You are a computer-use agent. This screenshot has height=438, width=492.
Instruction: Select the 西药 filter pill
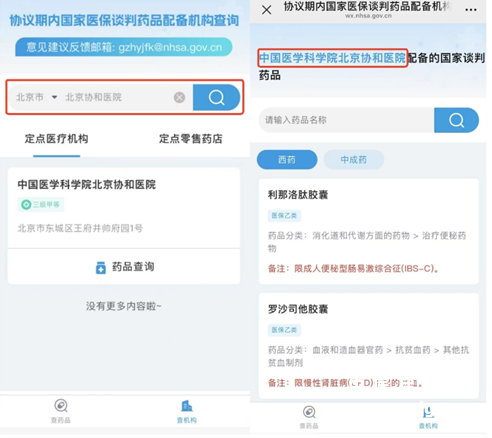coord(287,160)
